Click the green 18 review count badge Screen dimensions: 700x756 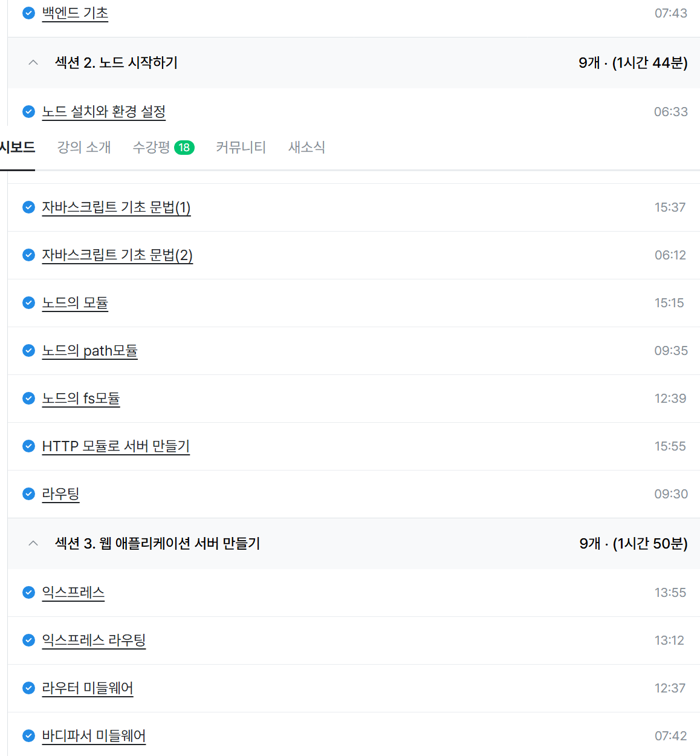coord(184,148)
